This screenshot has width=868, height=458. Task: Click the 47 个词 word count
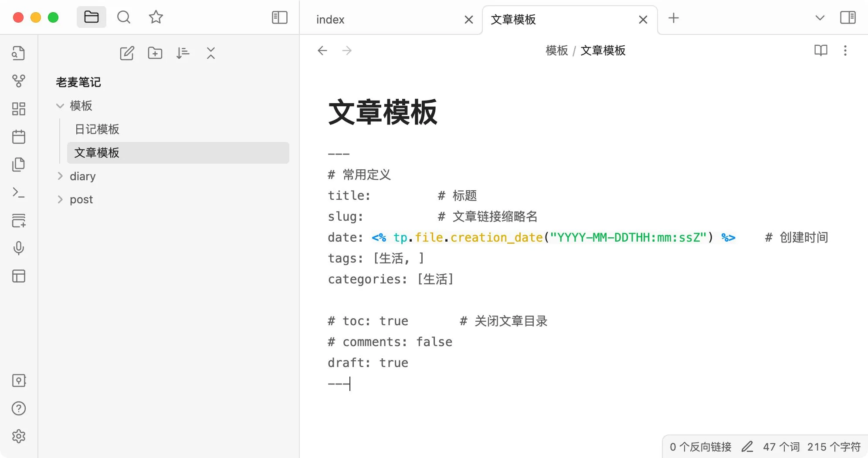pyautogui.click(x=781, y=447)
